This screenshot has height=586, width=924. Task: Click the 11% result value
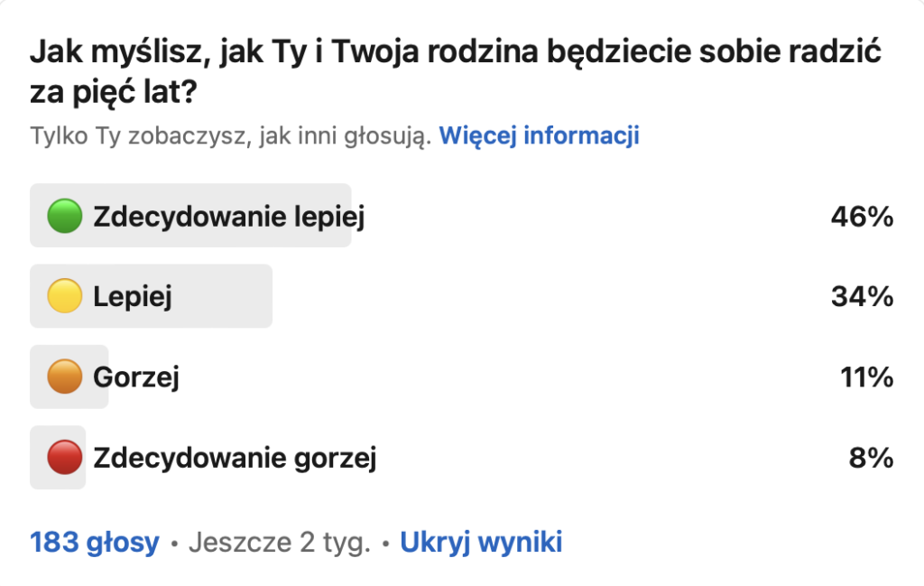pos(864,377)
